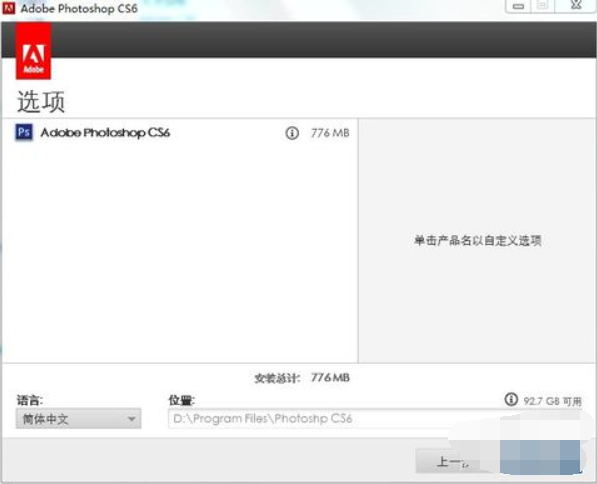Select the Adobe Photoshop CS6 product name
Viewport: 597px width, 484px height.
point(105,133)
